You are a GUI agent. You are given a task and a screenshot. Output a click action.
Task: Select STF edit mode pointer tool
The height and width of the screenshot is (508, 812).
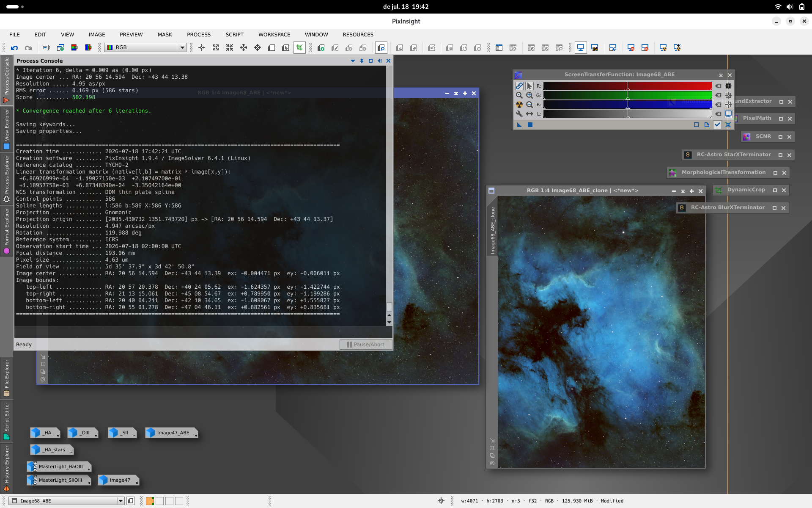pos(529,86)
